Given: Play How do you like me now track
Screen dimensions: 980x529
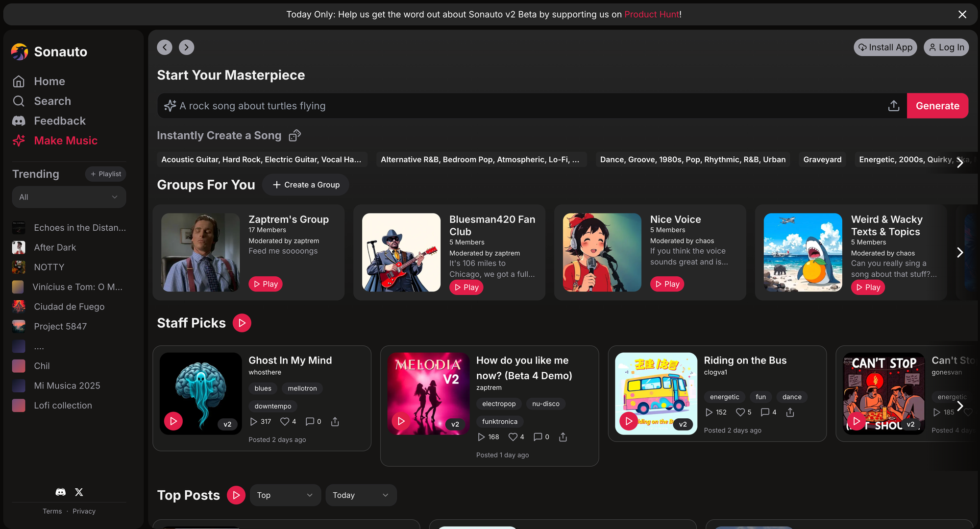Looking at the screenshot, I should point(401,421).
